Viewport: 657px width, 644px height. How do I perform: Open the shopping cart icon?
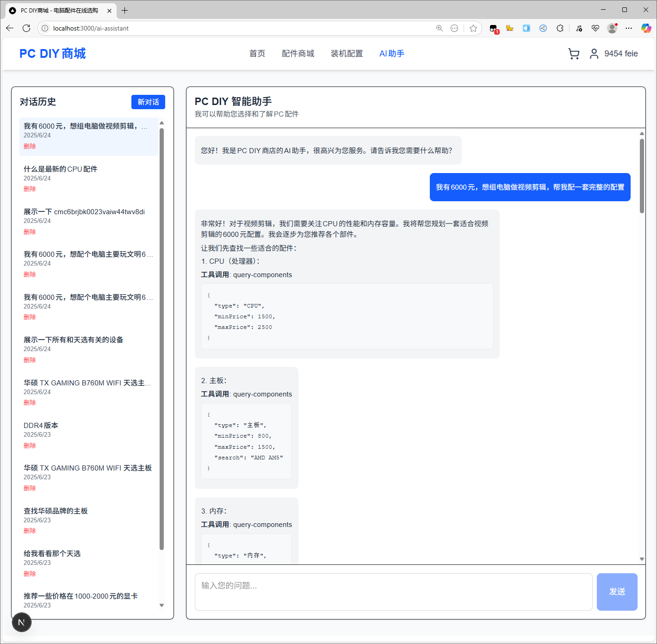click(x=574, y=54)
